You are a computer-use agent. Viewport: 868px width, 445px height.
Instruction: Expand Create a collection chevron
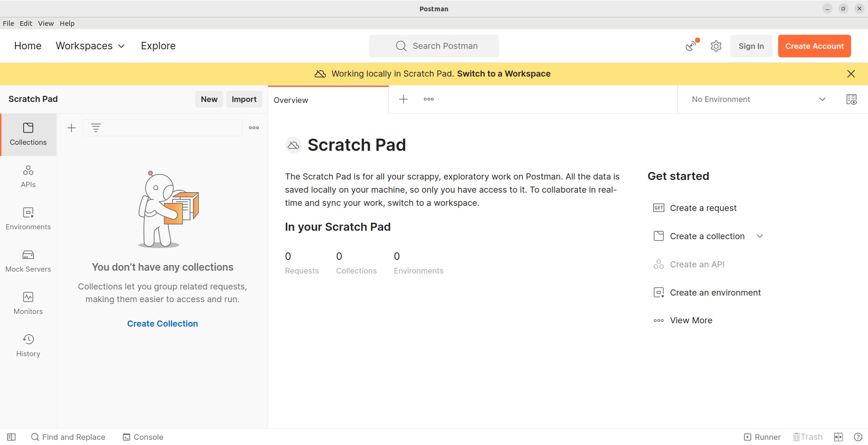[x=760, y=236]
